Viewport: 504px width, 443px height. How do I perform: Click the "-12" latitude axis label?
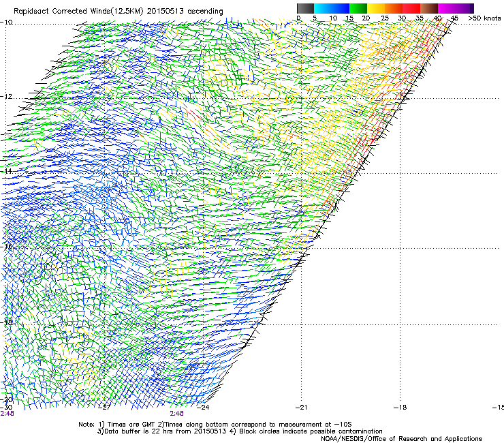point(6,97)
